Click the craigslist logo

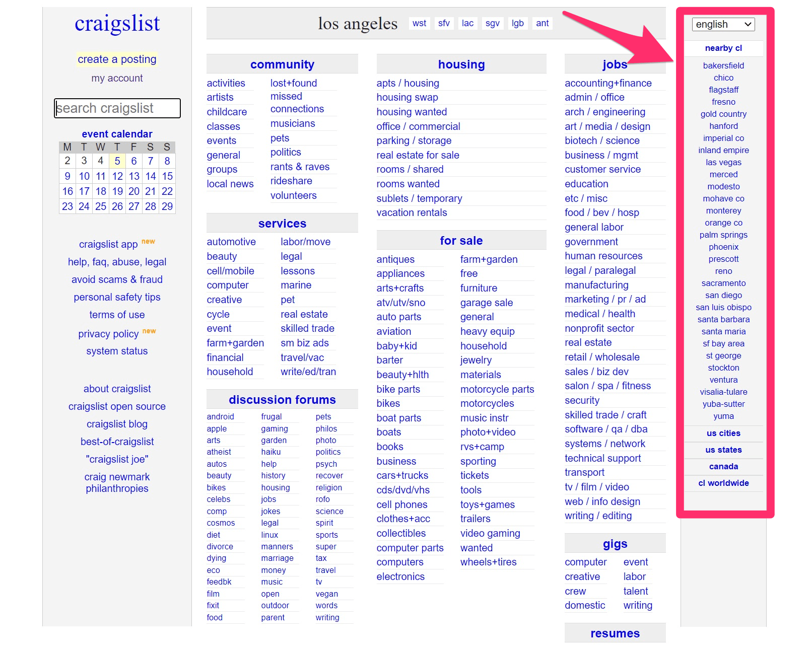[117, 23]
